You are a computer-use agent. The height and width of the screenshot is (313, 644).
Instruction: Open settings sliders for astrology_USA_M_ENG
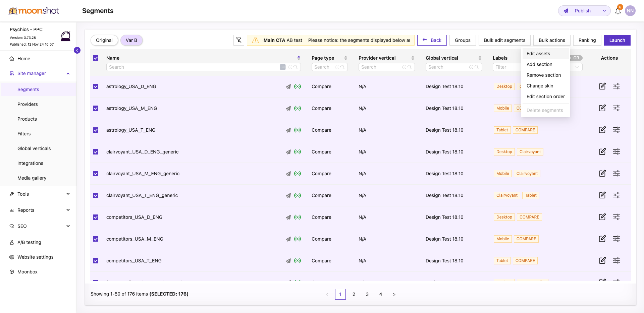[x=616, y=108]
